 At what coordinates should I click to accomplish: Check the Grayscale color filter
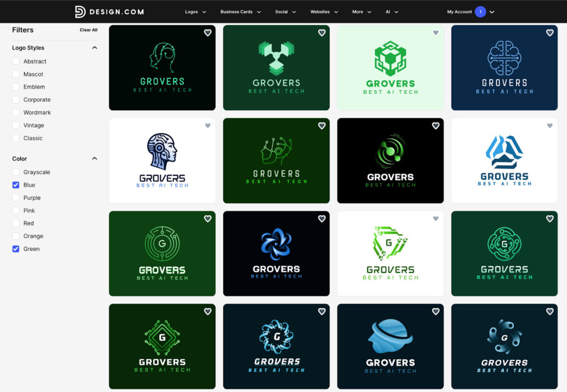point(16,172)
